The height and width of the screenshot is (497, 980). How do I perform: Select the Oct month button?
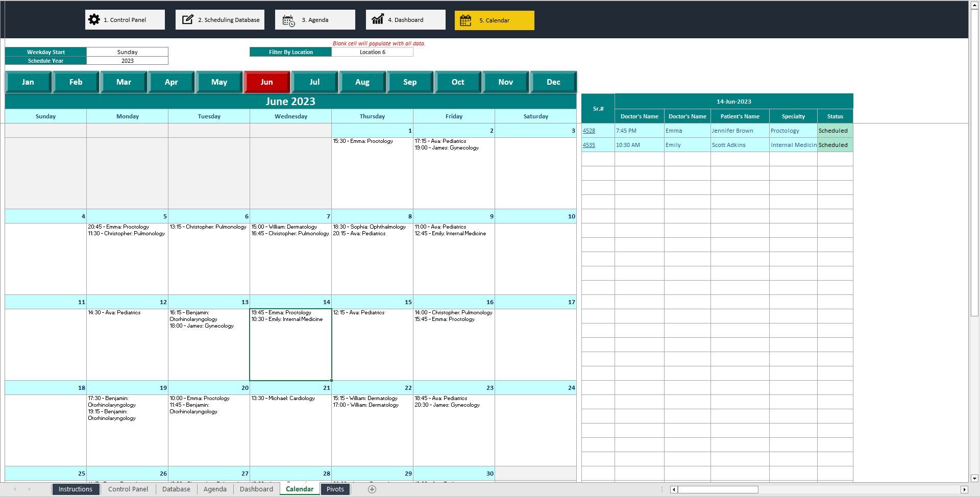(457, 82)
